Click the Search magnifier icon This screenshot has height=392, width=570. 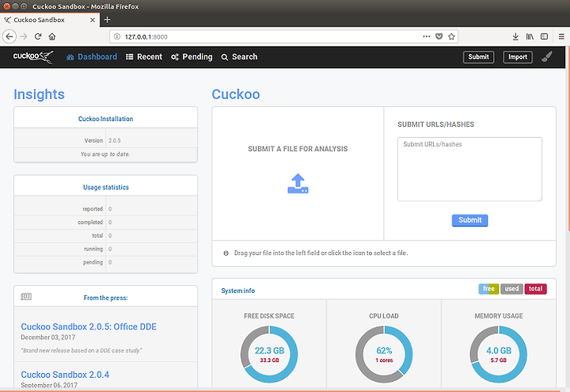point(225,57)
